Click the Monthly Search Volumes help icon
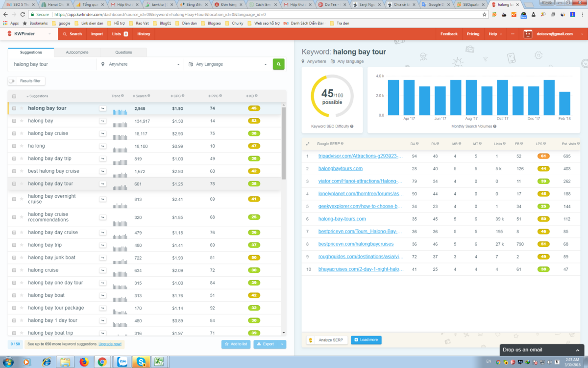Viewport: 588px width, 368px height. point(495,127)
